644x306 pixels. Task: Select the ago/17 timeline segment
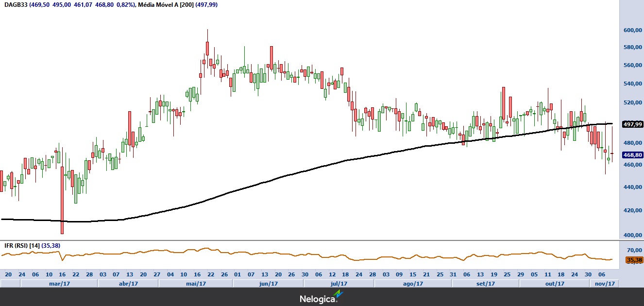click(x=413, y=284)
